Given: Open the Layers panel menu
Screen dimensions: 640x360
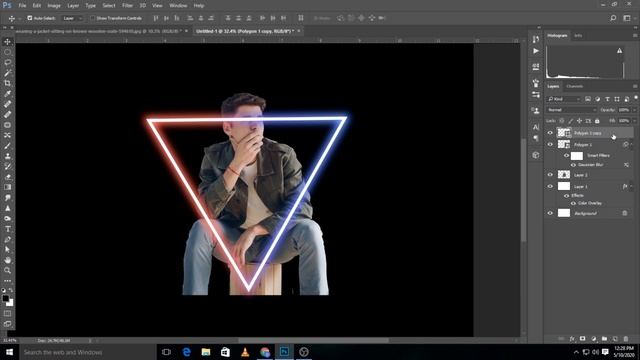Looking at the screenshot, I should [635, 86].
